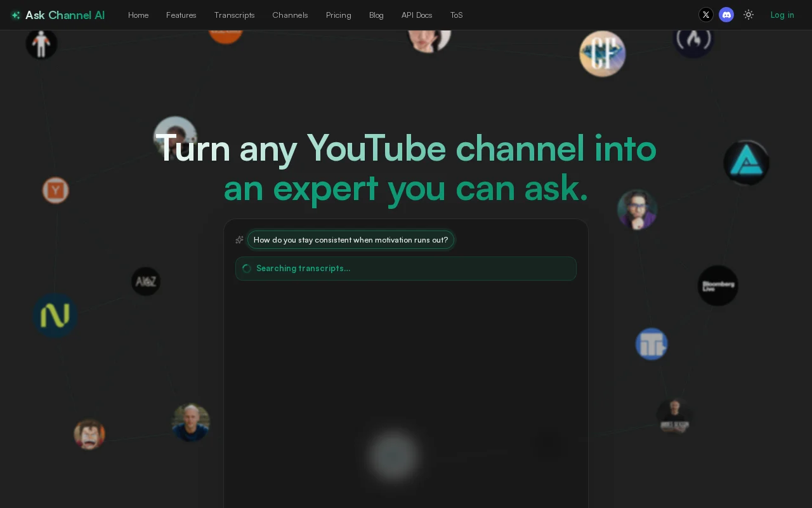This screenshot has height=508, width=812.
Task: Select the face avatar below the ToS link
Action: tap(429, 41)
